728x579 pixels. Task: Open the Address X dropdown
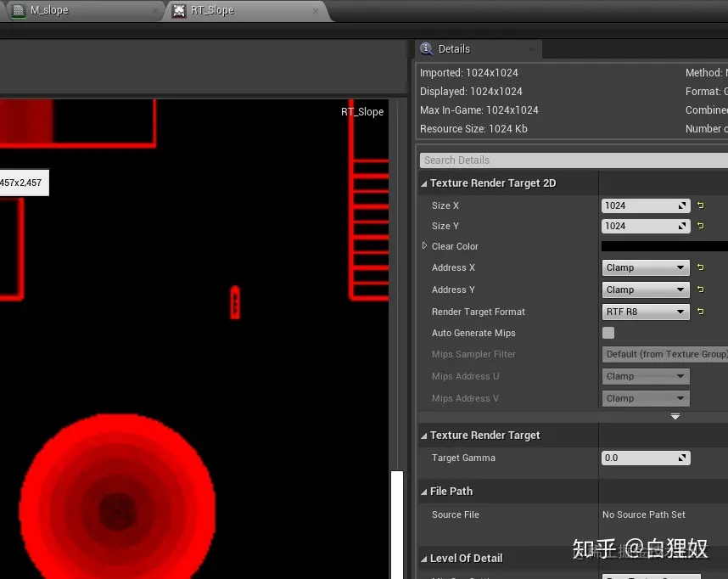pos(646,267)
